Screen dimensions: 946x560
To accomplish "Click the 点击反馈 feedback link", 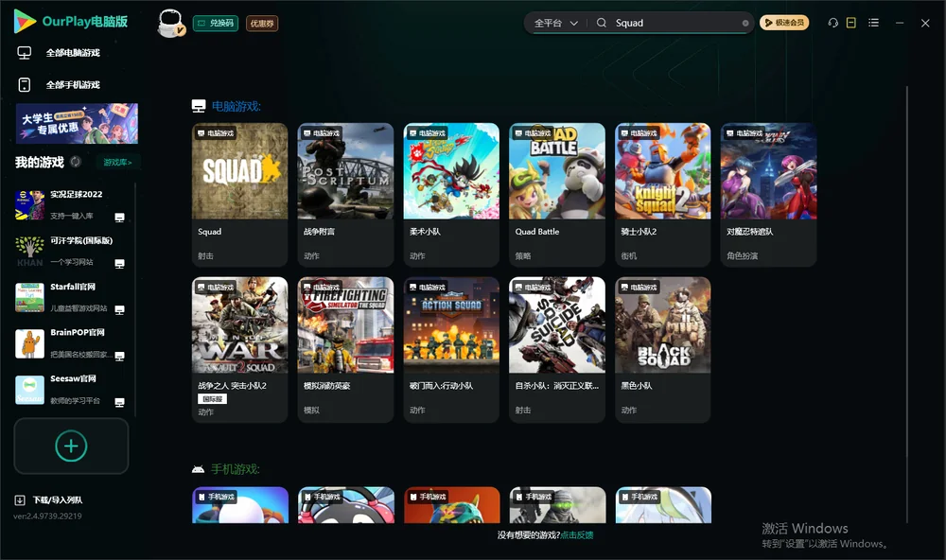I will [x=577, y=535].
